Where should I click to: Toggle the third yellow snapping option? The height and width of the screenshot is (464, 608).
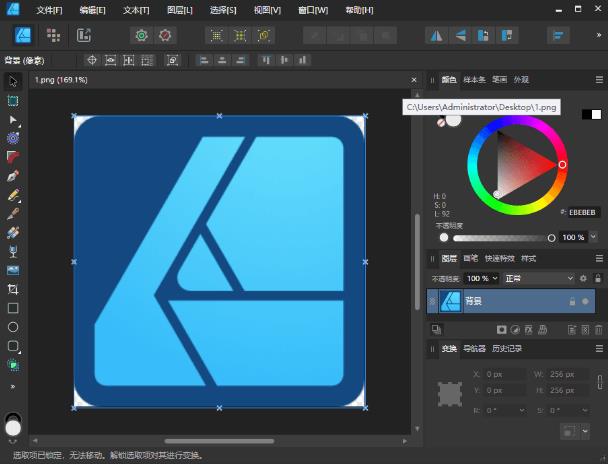[x=264, y=36]
